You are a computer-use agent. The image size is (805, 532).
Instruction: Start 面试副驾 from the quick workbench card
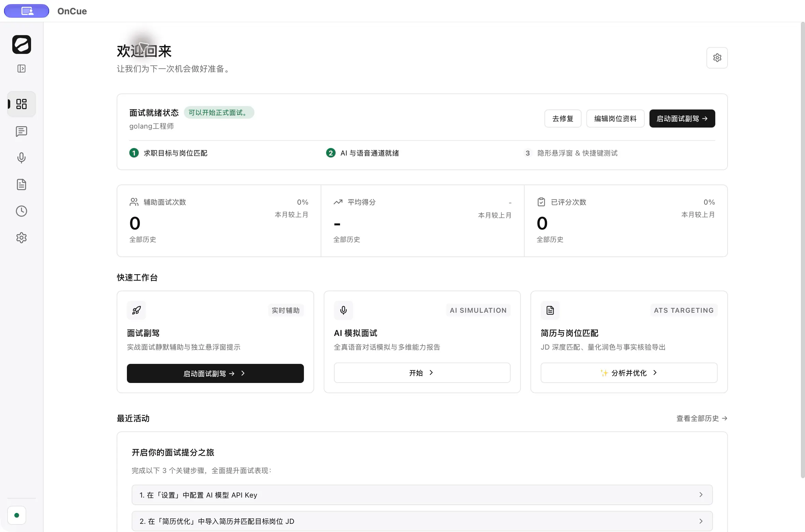coord(215,373)
